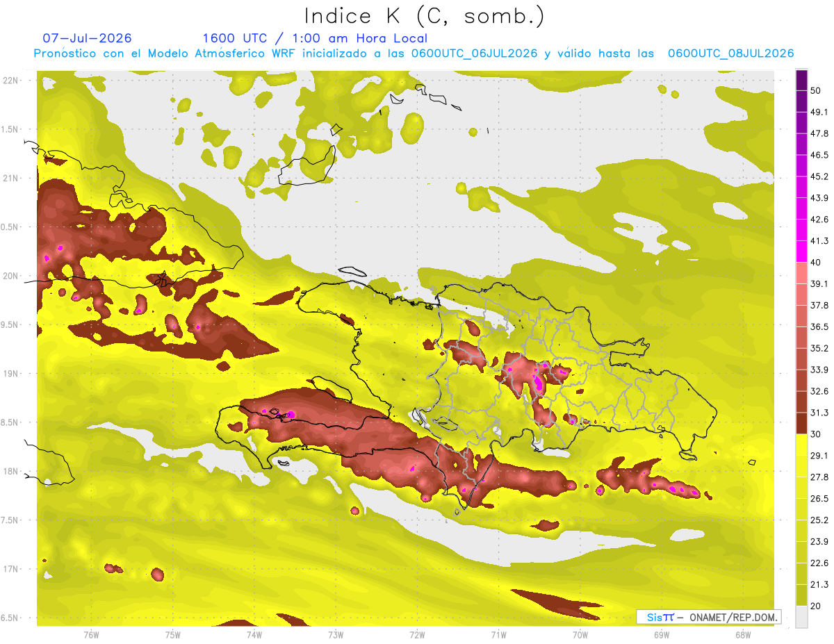This screenshot has height=644, width=834.
Task: Click the '72W' longitude label
Action: click(x=417, y=634)
